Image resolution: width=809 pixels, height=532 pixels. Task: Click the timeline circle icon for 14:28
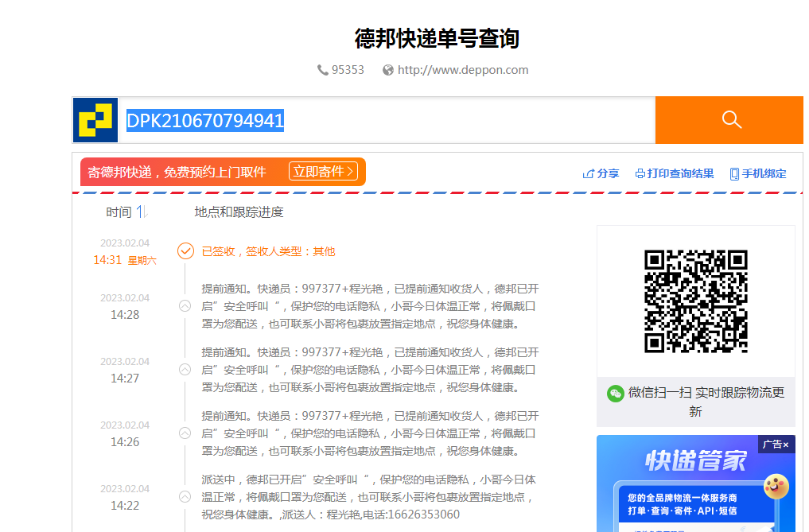185,306
